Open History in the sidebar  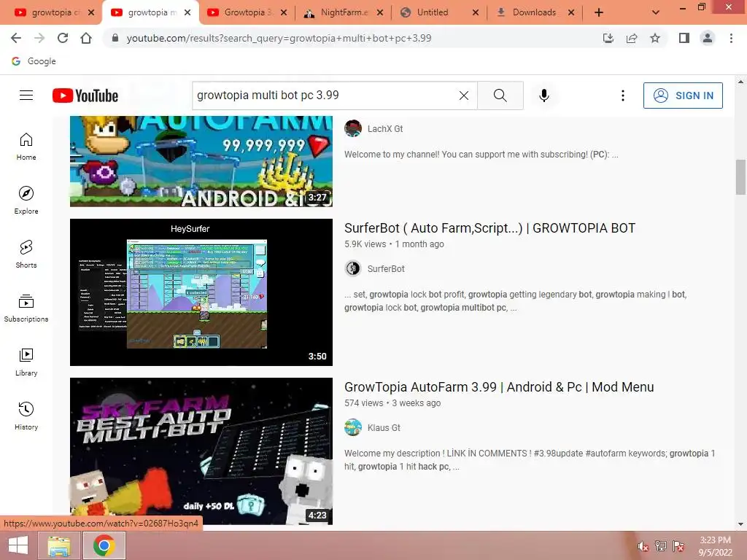(26, 416)
